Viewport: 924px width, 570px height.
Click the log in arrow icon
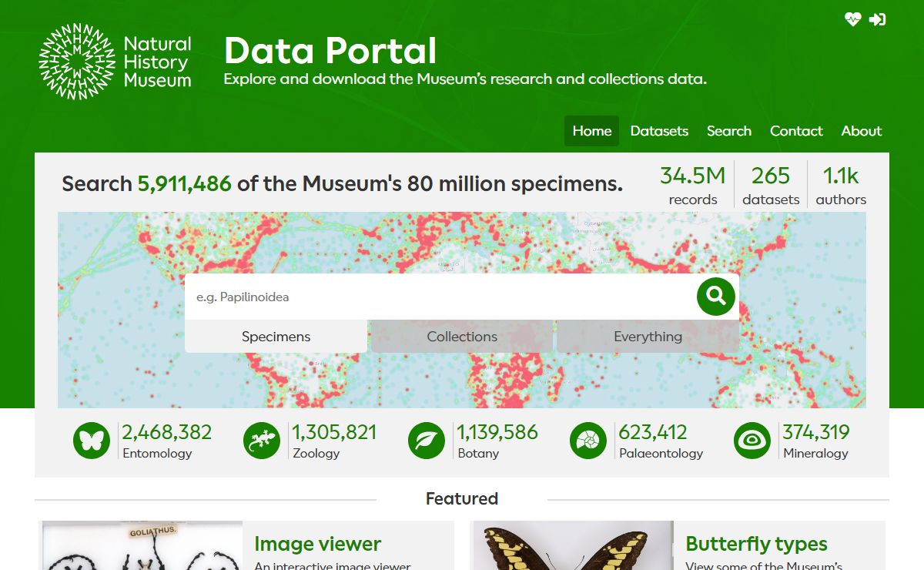tap(877, 19)
